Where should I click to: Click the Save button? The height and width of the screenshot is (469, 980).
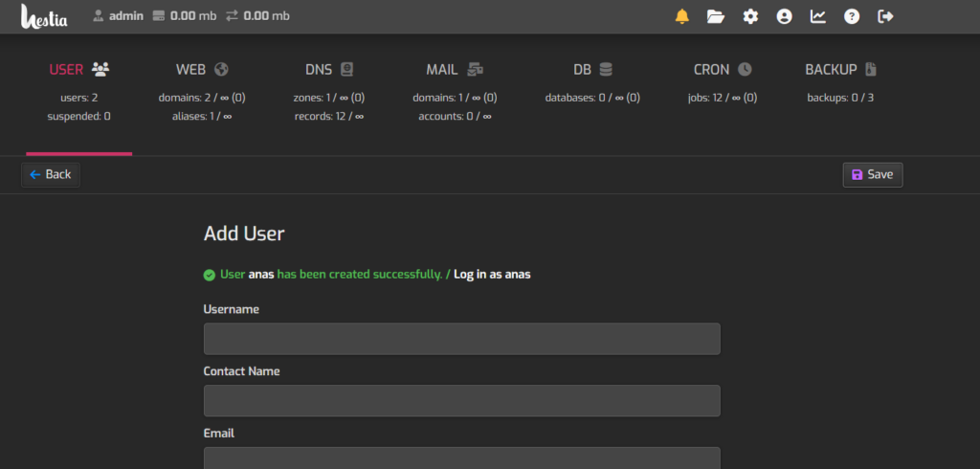(x=873, y=174)
